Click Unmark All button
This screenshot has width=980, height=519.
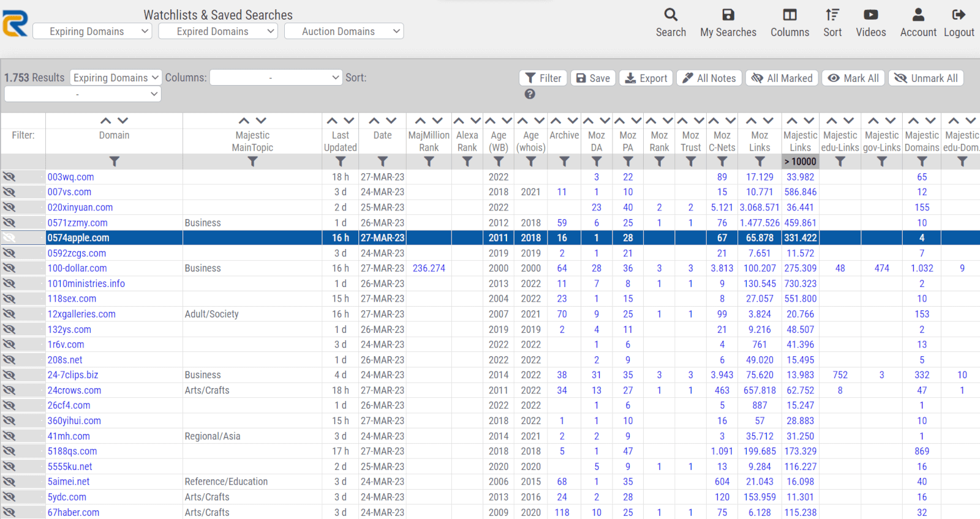pos(926,78)
